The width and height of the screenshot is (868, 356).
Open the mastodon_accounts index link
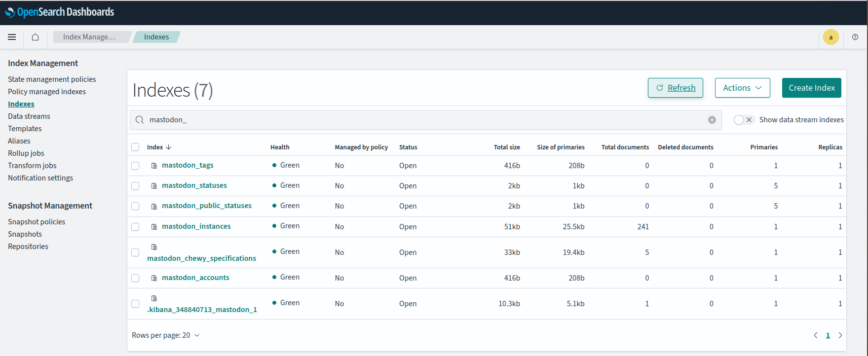195,278
